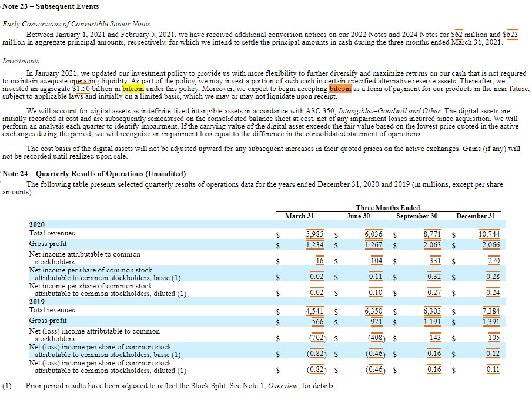Click 'Intangibles–Goodwill and Other' italic reference

[389, 111]
